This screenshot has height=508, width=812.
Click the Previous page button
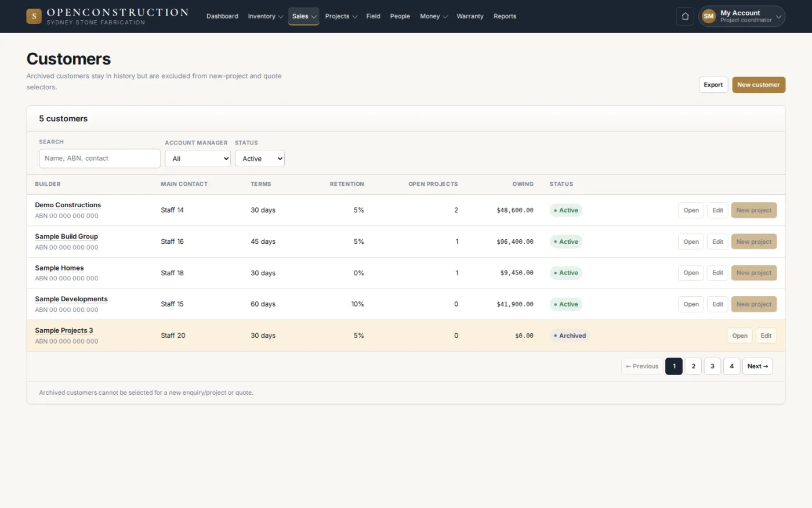[x=642, y=366]
